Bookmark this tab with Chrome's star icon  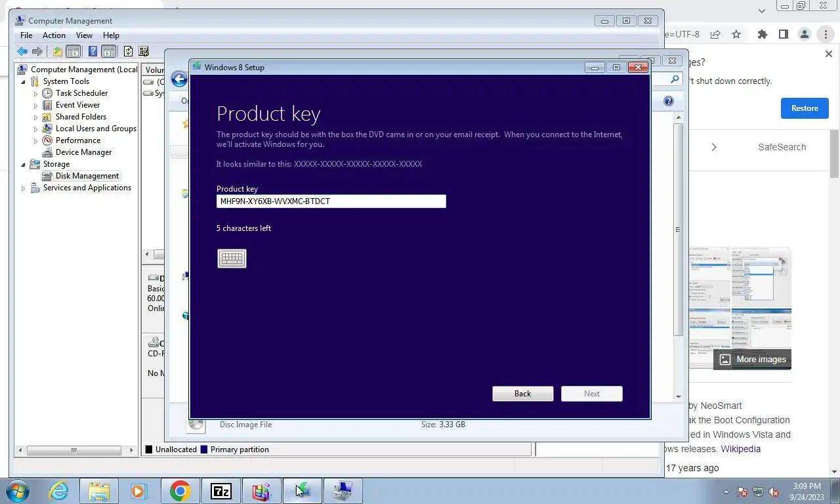click(736, 34)
